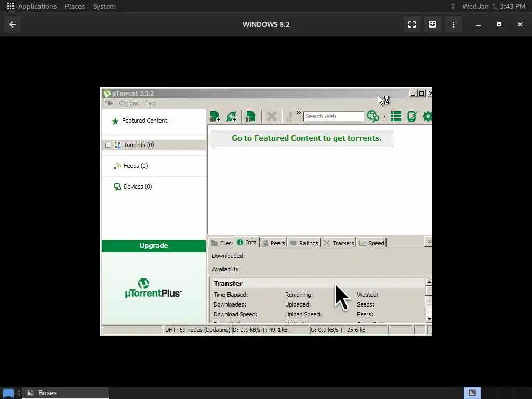532x399 pixels.
Task: Click the 'Remaining:' label
Action: pos(299,295)
